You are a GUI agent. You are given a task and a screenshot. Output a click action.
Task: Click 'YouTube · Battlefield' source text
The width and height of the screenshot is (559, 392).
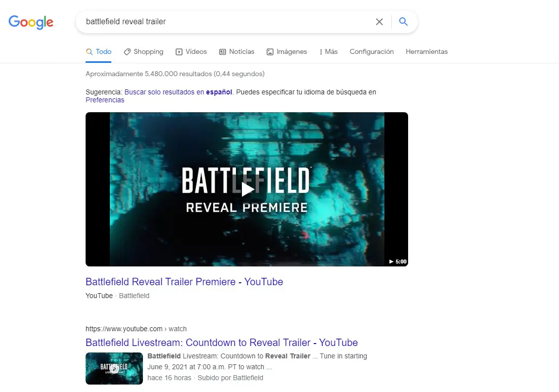117,296
